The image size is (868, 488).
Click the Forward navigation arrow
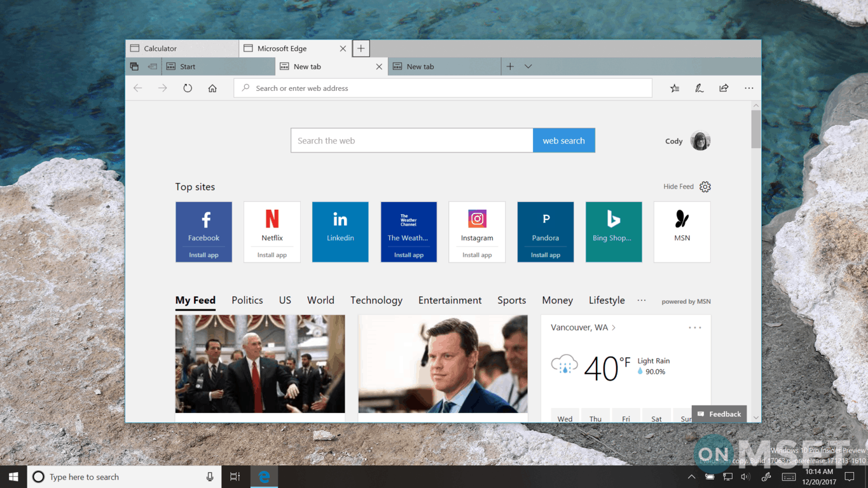(163, 88)
